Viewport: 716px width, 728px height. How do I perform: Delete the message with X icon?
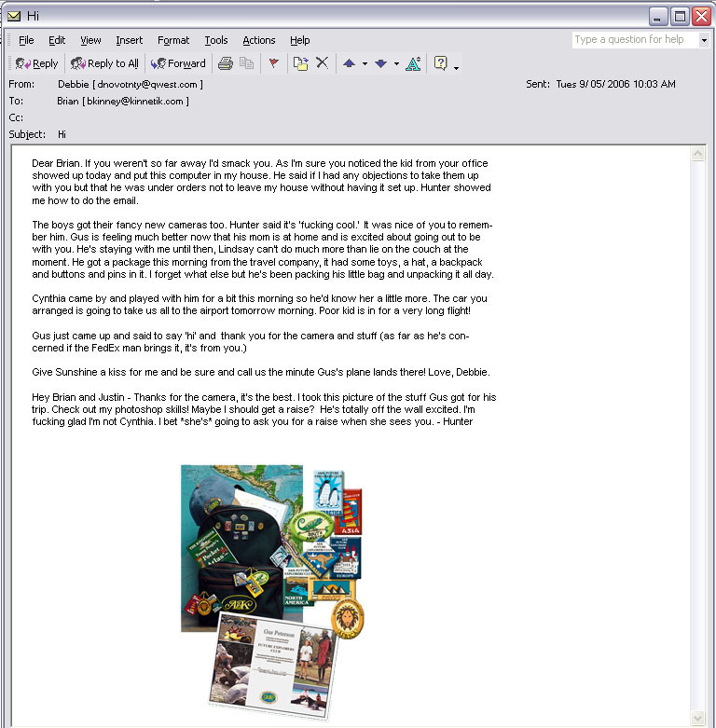(323, 62)
